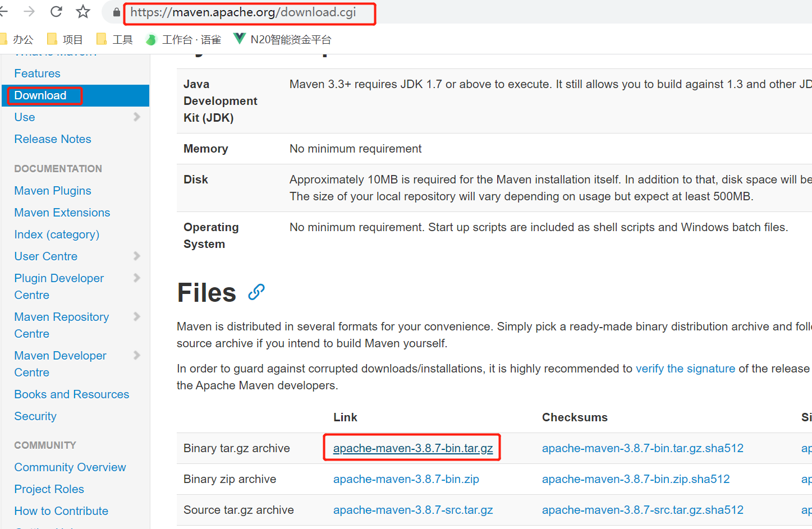Image resolution: width=812 pixels, height=529 pixels.
Task: Open the 项目 bookmark folder
Action: coord(65,39)
